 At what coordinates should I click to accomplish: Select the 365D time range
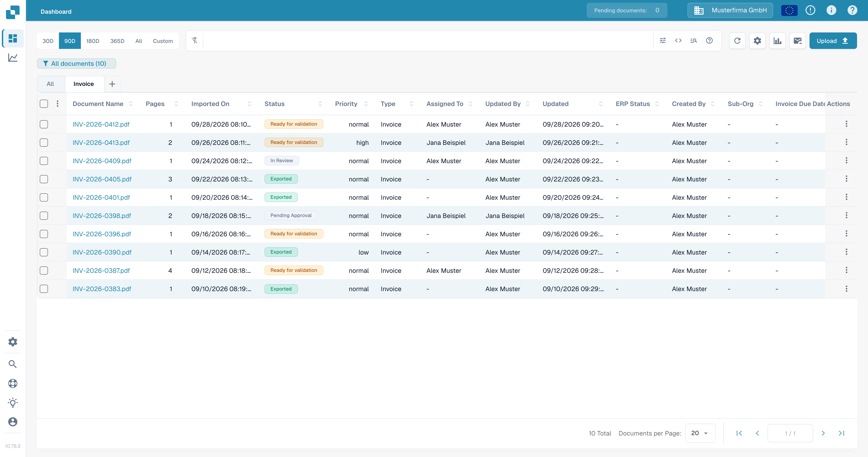(x=117, y=41)
